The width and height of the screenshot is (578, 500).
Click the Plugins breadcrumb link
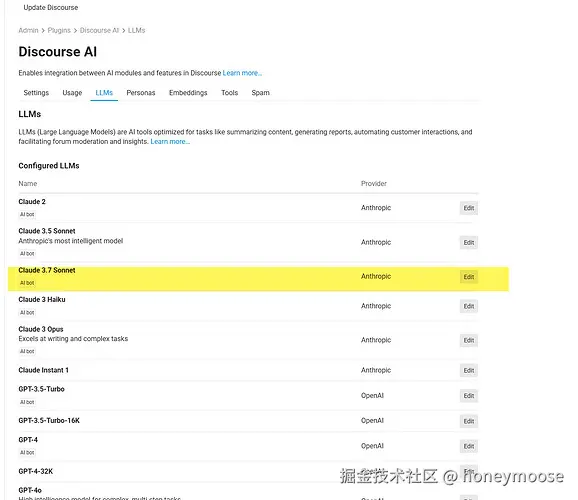click(x=59, y=30)
